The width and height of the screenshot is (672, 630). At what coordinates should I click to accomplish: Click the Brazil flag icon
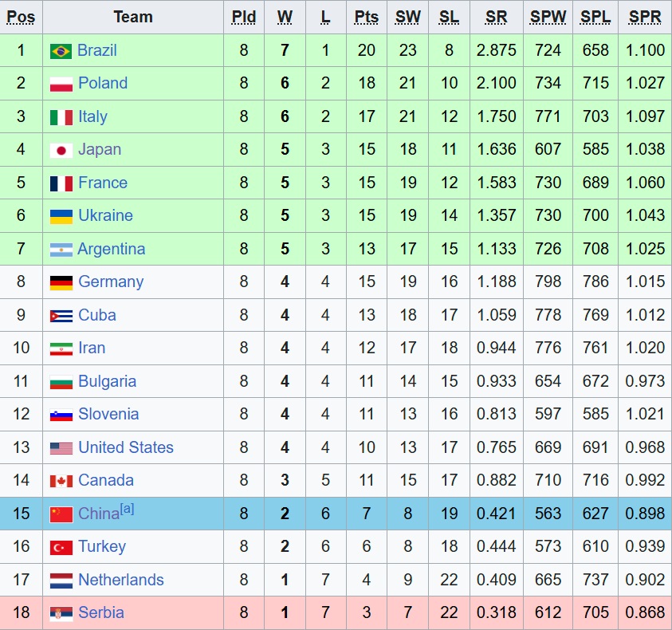click(x=61, y=51)
